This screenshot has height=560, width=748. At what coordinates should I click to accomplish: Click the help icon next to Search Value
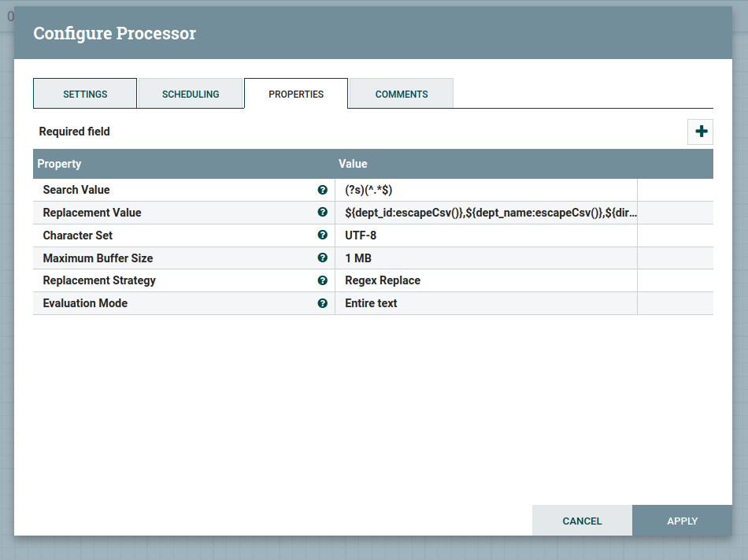pos(322,190)
